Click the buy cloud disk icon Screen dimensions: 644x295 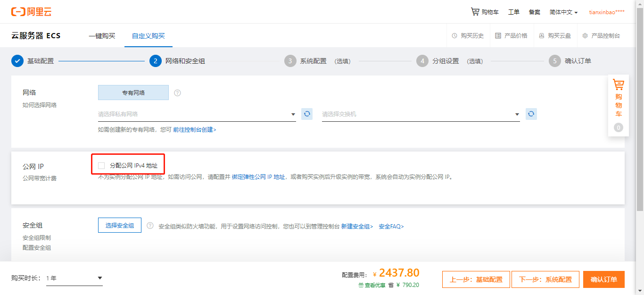(x=542, y=35)
